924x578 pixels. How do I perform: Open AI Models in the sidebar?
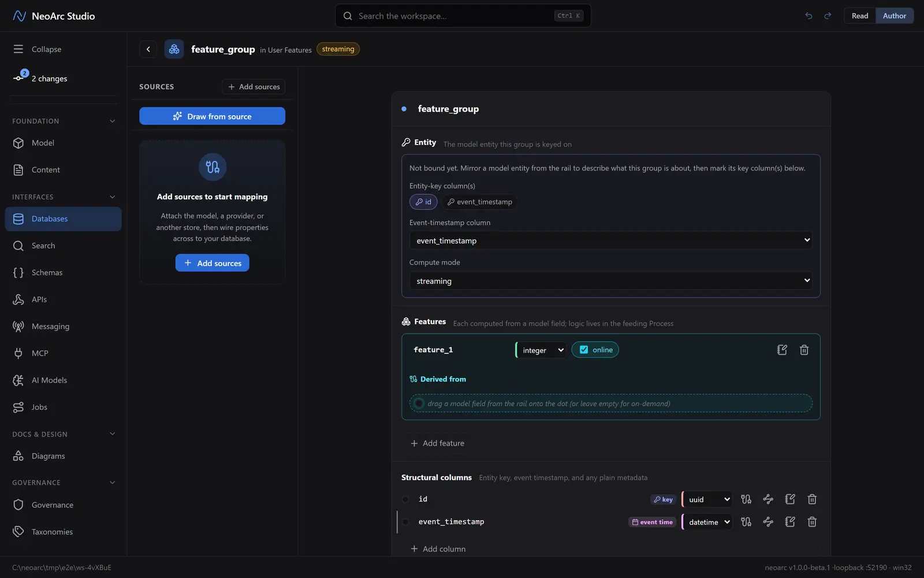(x=64, y=380)
